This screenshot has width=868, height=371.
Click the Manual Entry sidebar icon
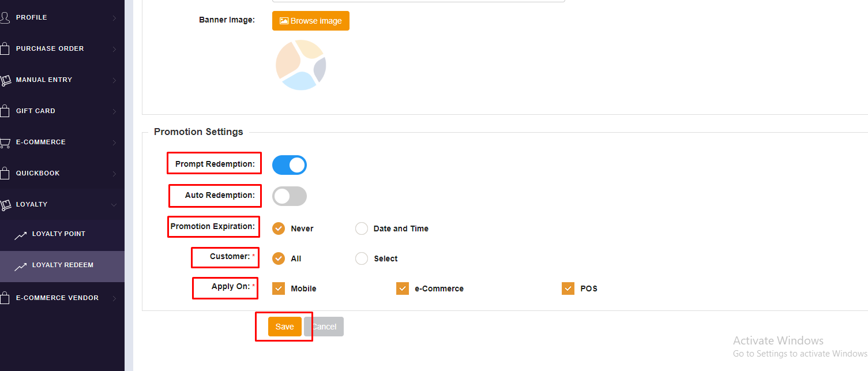coord(5,80)
